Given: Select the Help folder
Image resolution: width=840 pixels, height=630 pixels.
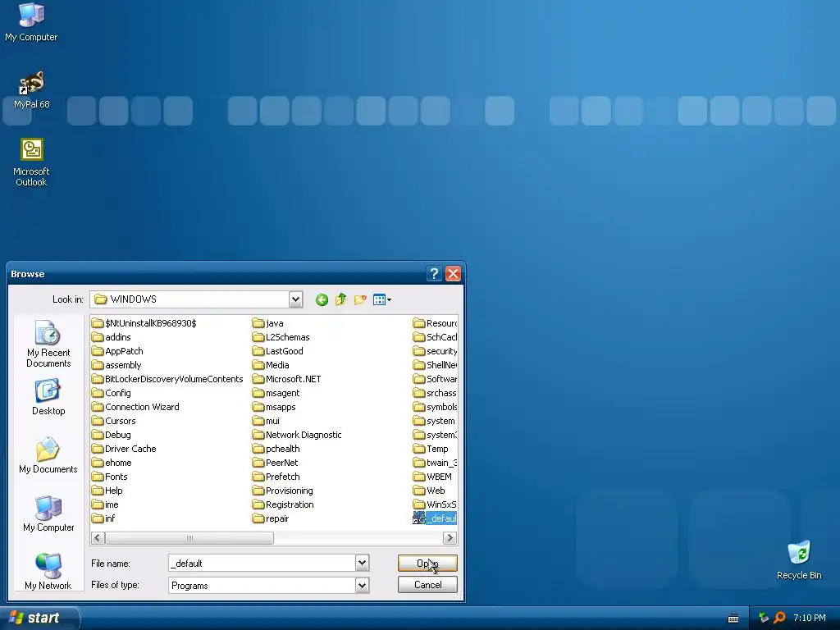Looking at the screenshot, I should (x=107, y=491).
